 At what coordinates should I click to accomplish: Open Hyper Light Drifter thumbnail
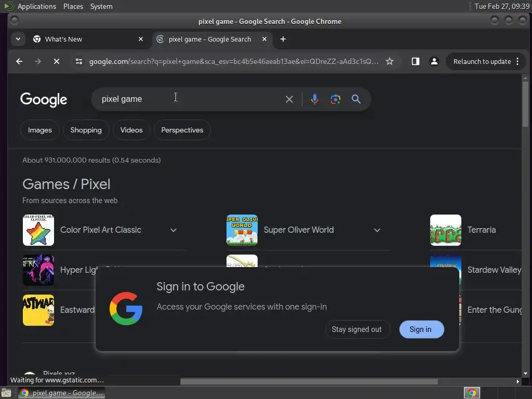tap(38, 270)
